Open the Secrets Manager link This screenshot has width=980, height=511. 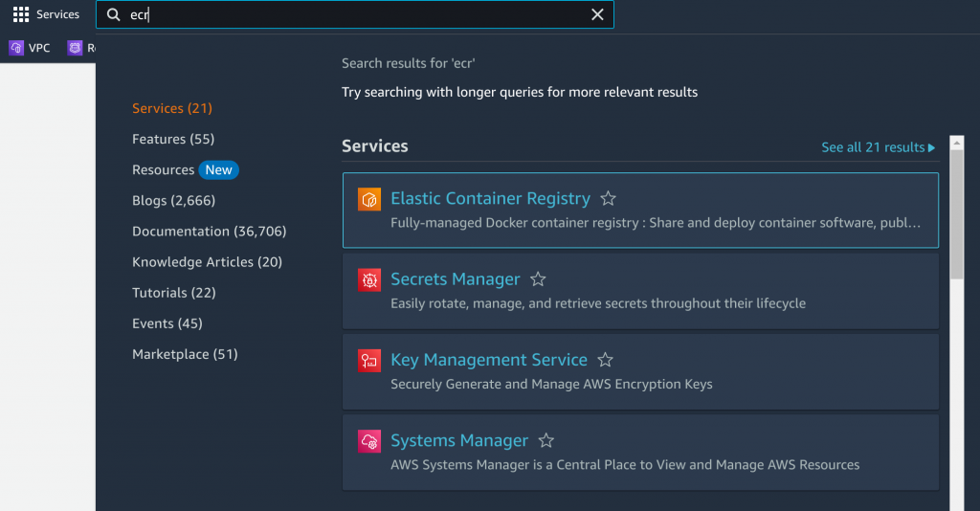455,279
